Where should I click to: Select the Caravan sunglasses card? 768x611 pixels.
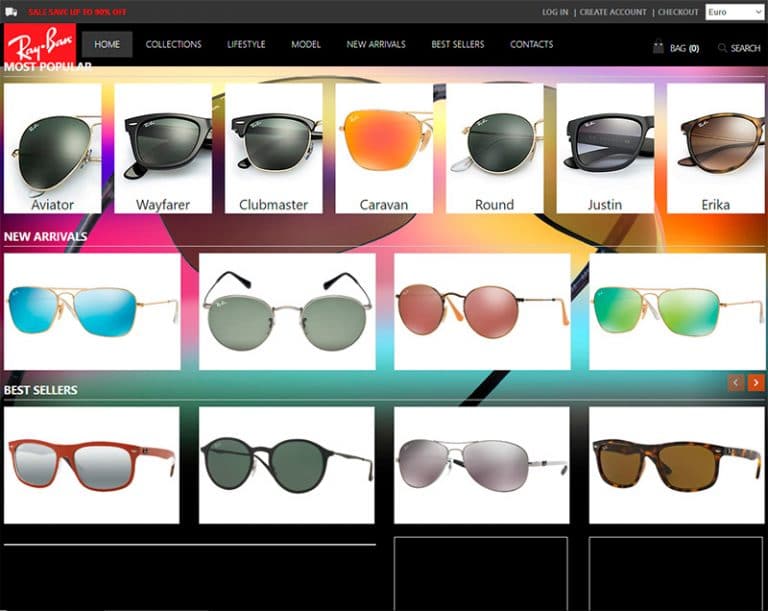click(384, 148)
